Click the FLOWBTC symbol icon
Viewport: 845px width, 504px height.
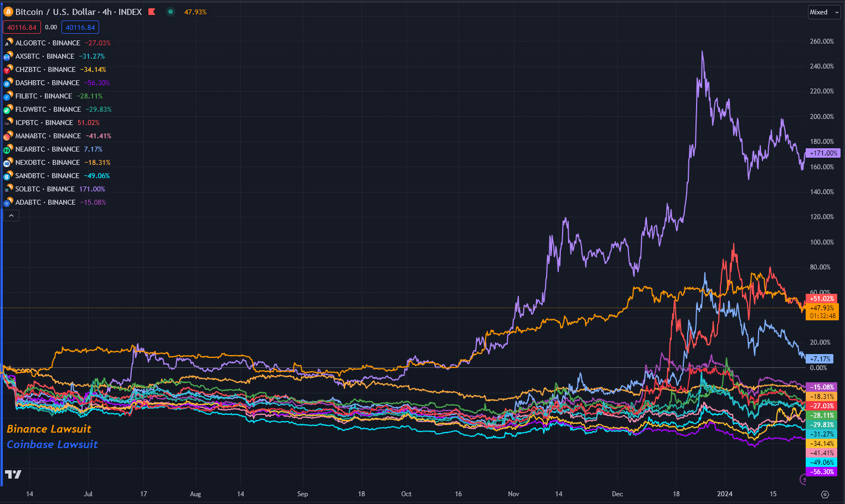[x=8, y=109]
